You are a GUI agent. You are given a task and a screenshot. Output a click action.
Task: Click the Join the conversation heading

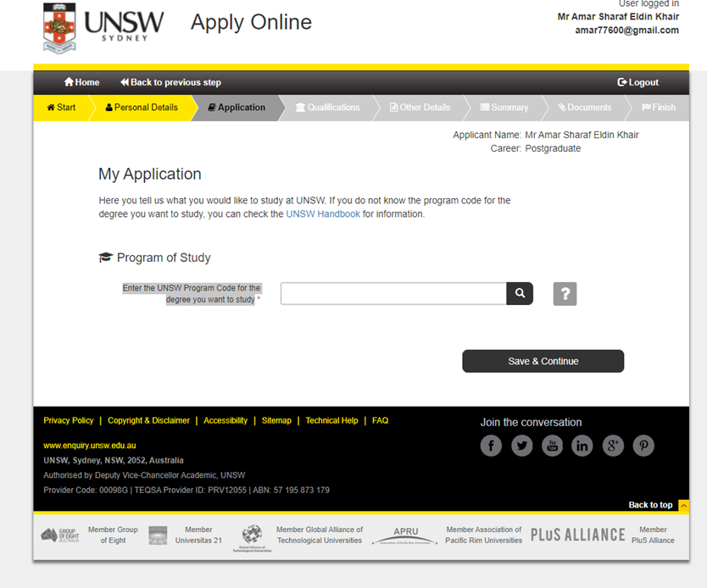click(531, 423)
